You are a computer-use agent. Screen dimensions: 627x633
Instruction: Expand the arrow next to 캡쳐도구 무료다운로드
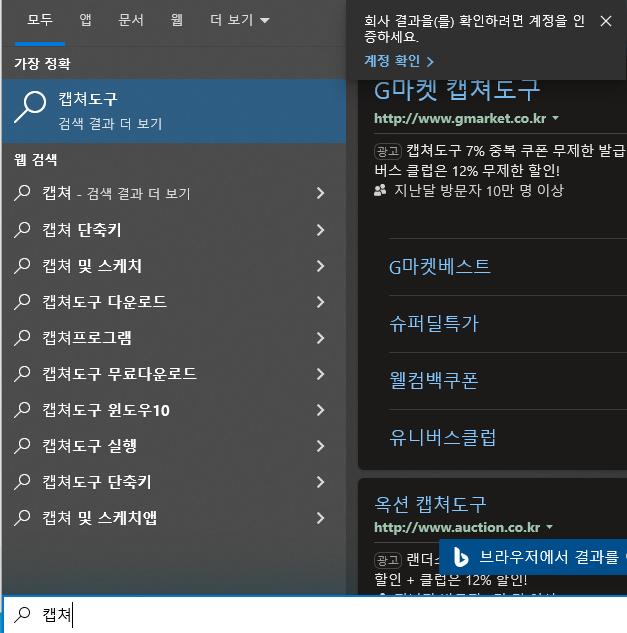tap(321, 374)
